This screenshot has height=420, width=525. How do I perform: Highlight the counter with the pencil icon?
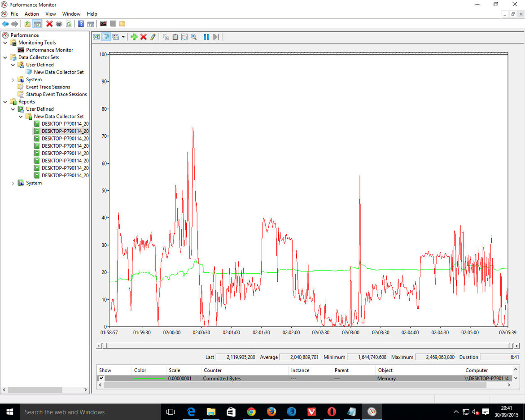[x=153, y=37]
